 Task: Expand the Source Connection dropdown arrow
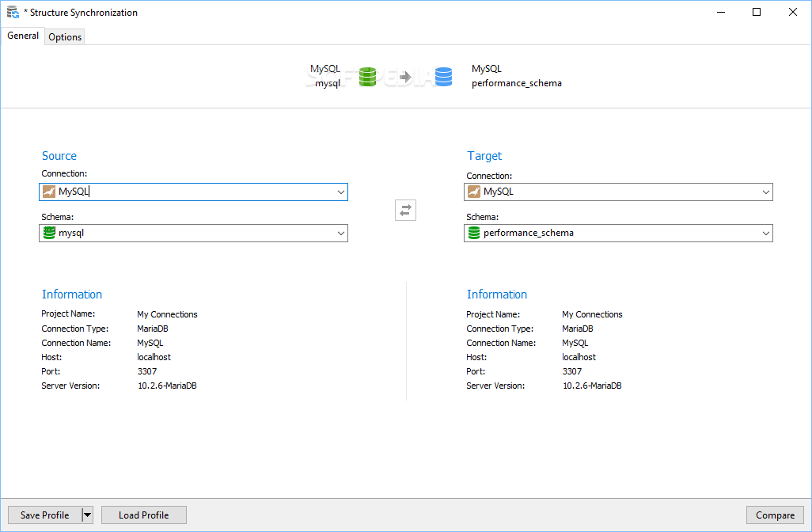pos(341,192)
